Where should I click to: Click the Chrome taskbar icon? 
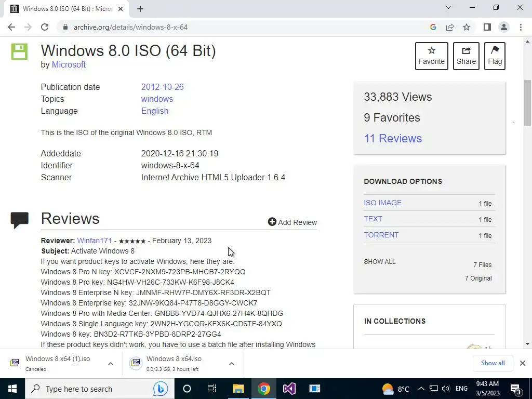tap(263, 389)
